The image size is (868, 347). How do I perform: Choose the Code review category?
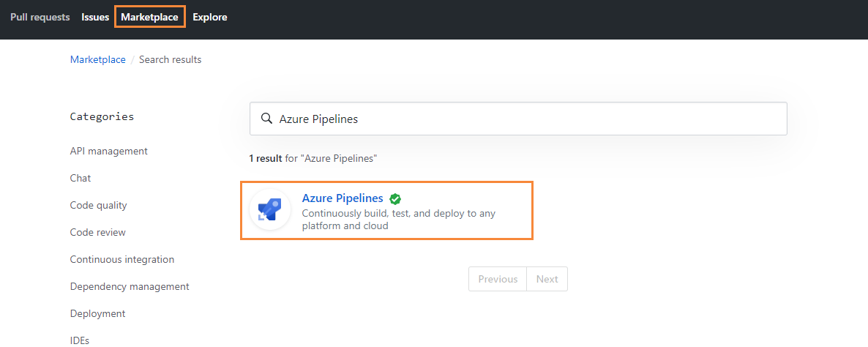[x=98, y=233]
